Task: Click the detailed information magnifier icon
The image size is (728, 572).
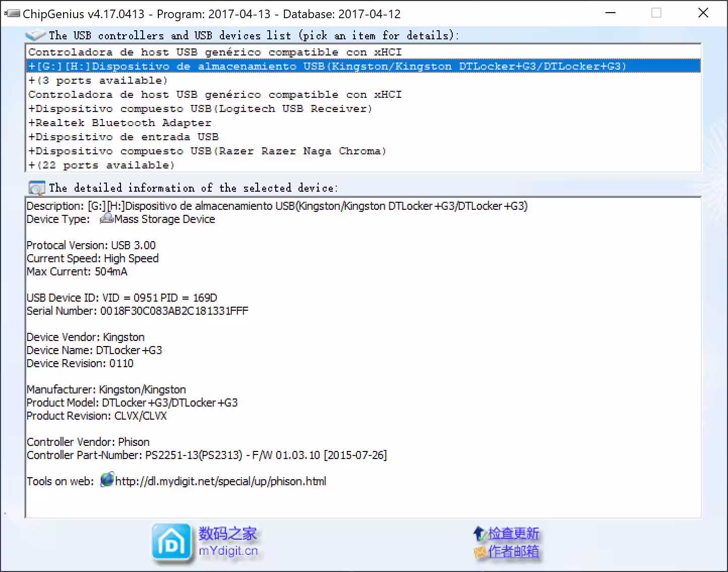Action: [x=36, y=188]
